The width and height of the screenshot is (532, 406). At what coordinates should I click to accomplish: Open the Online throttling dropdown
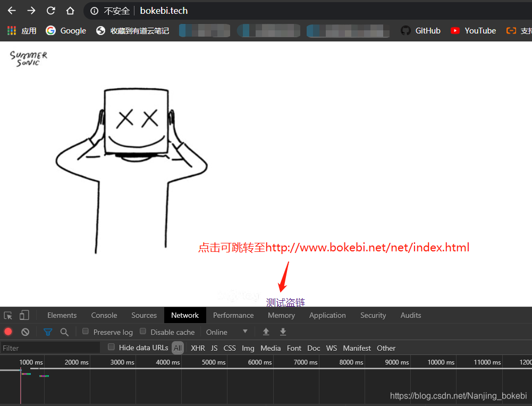226,332
